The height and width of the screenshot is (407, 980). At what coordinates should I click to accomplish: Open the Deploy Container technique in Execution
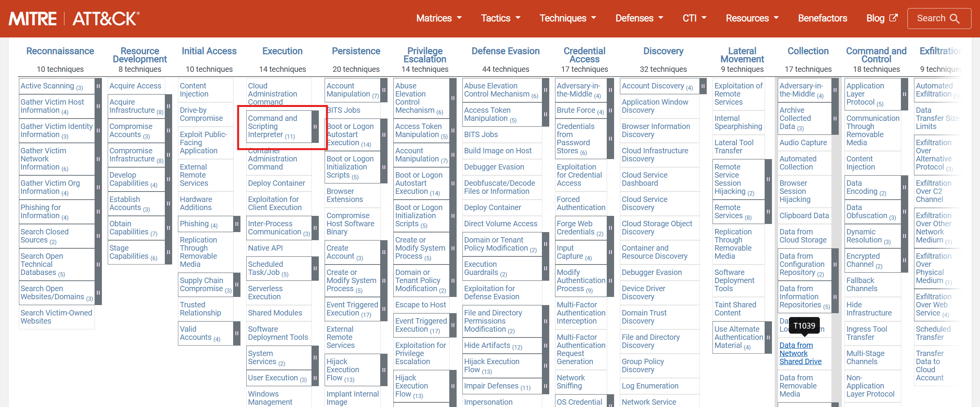276,183
